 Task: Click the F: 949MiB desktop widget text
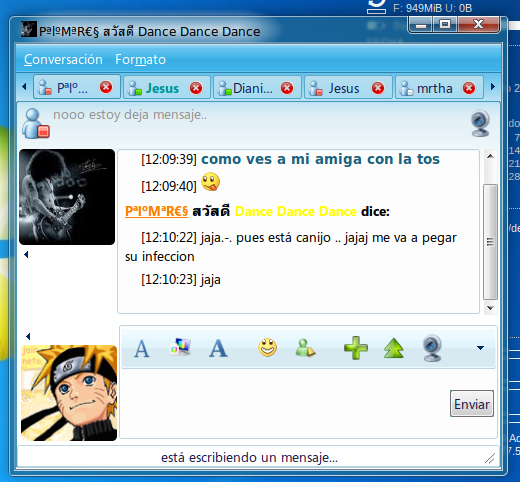(x=432, y=8)
